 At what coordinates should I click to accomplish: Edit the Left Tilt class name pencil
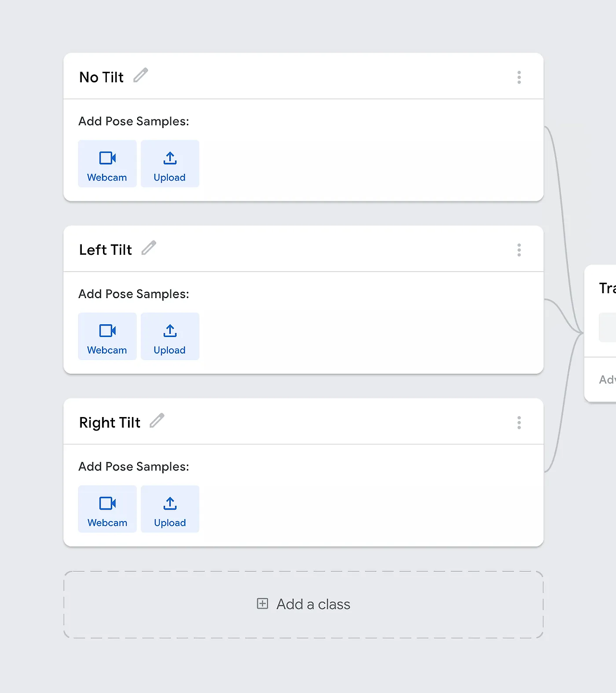click(149, 248)
